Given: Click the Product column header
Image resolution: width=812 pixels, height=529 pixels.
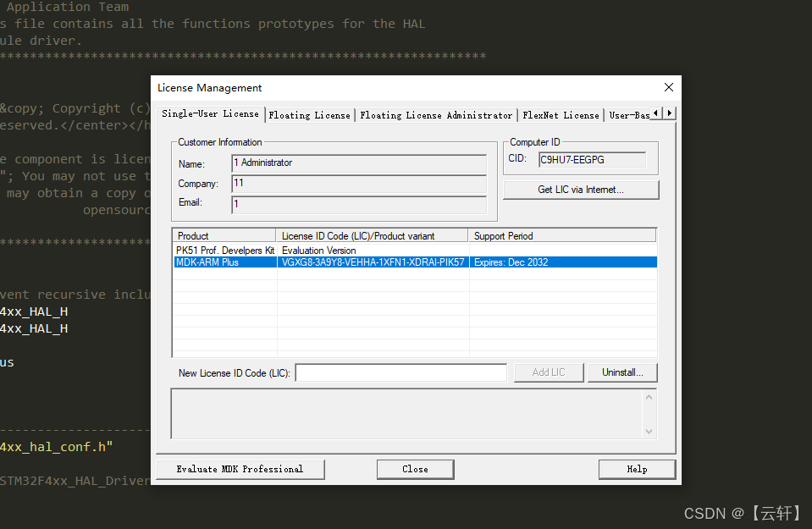Looking at the screenshot, I should (224, 236).
